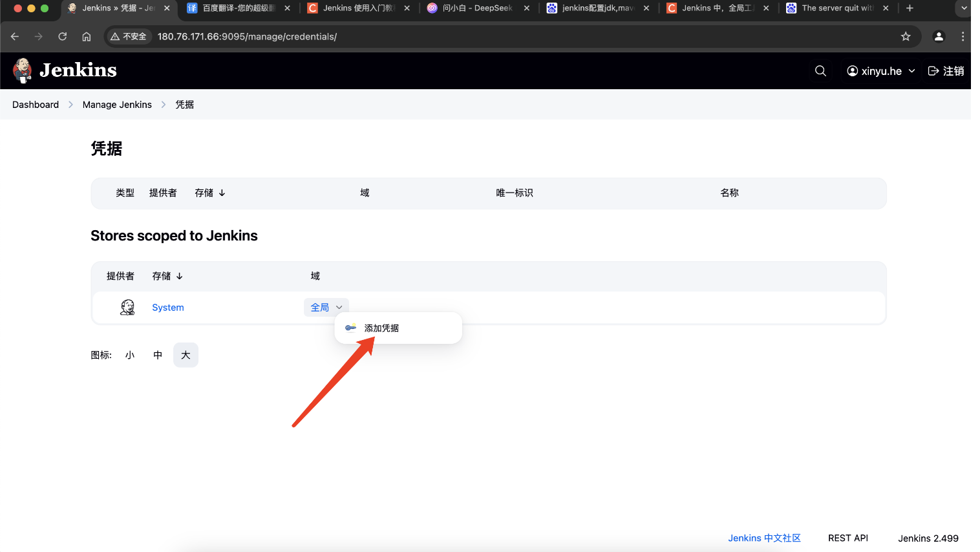Select 添加凭据 from the popup menu
Viewport: 980px width, 552px height.
(x=398, y=328)
